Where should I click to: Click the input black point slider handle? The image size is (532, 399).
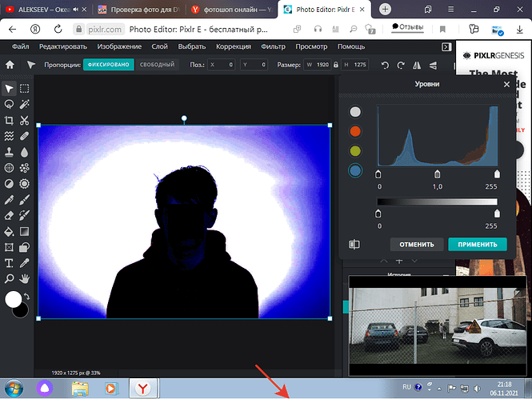point(378,174)
